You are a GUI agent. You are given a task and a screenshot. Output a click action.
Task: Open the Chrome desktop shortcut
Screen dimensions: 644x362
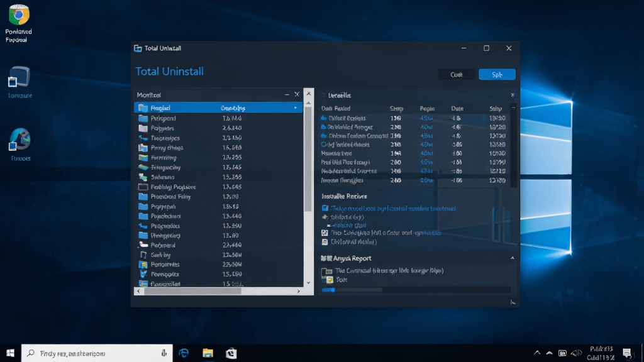(18, 15)
